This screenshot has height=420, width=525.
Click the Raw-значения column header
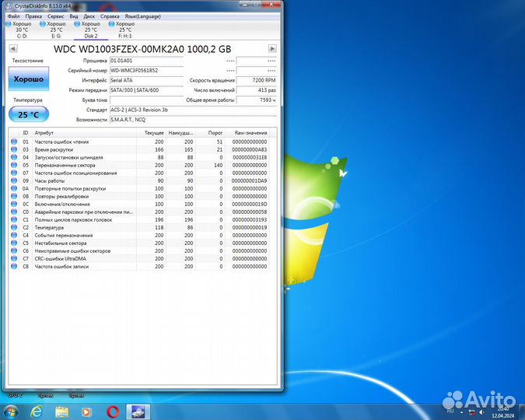(250, 133)
